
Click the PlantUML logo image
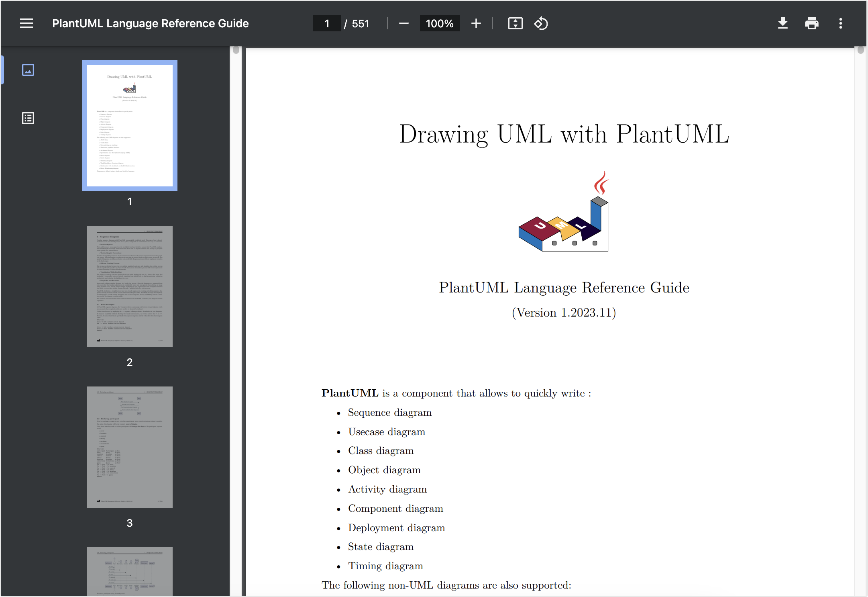pyautogui.click(x=564, y=211)
